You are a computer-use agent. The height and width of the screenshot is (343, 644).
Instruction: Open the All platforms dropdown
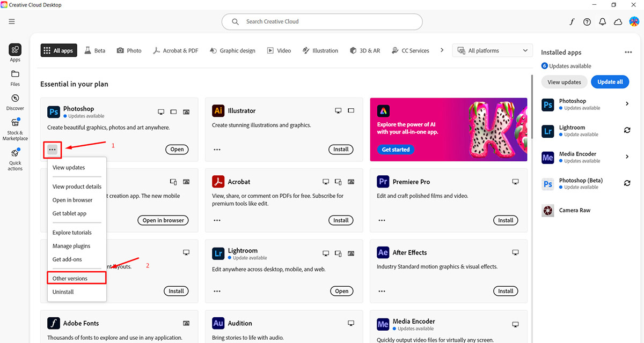click(493, 50)
